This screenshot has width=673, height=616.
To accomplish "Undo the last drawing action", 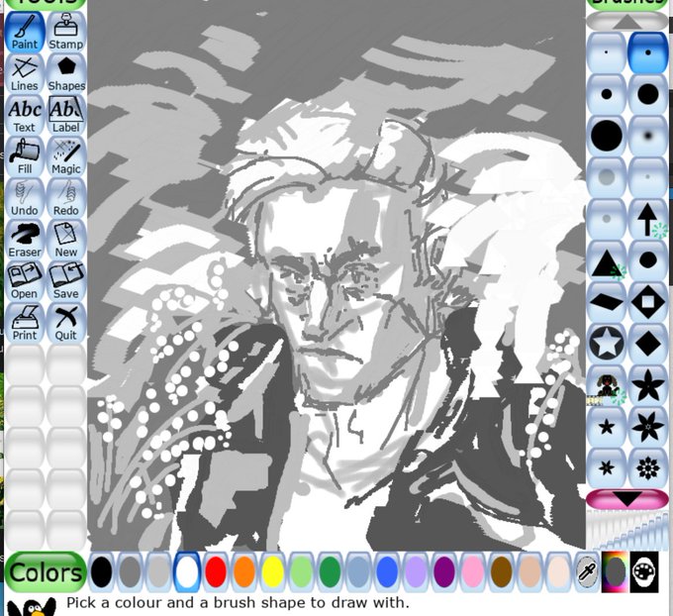I will coord(25,198).
